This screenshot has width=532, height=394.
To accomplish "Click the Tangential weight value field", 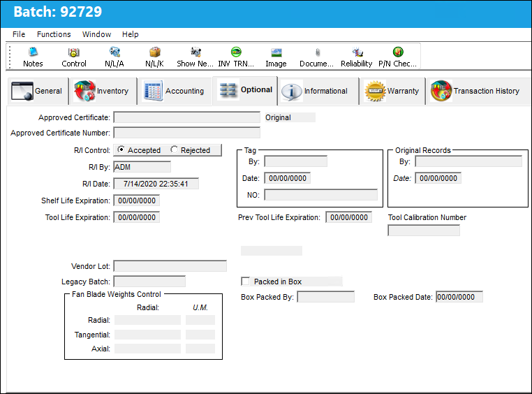I will pyautogui.click(x=147, y=335).
